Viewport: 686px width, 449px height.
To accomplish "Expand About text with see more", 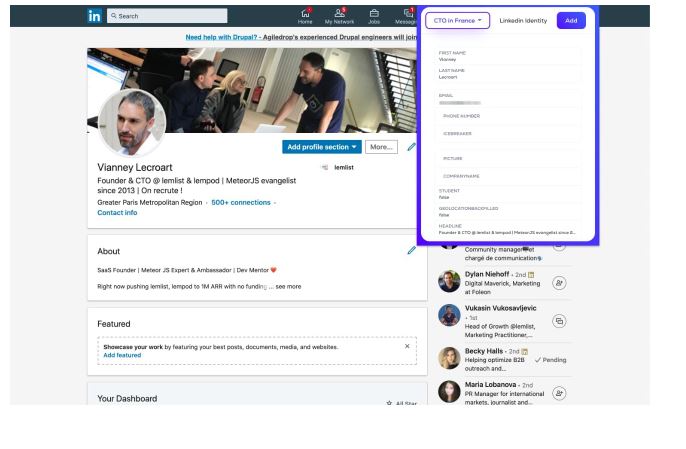I will click(x=288, y=287).
